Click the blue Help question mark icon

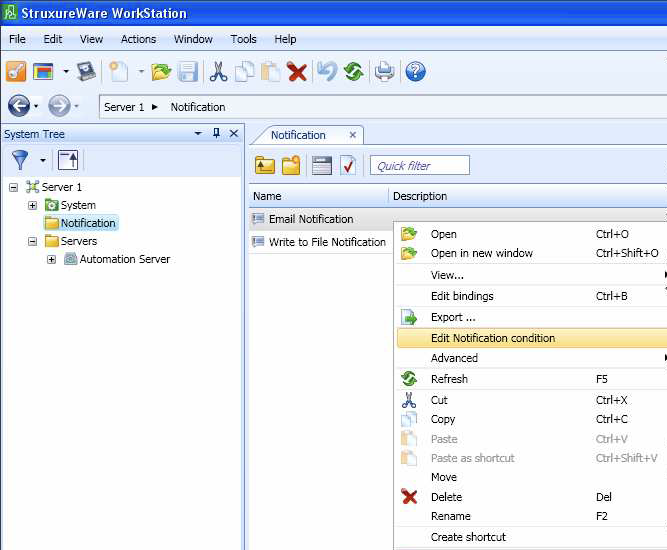coord(415,71)
